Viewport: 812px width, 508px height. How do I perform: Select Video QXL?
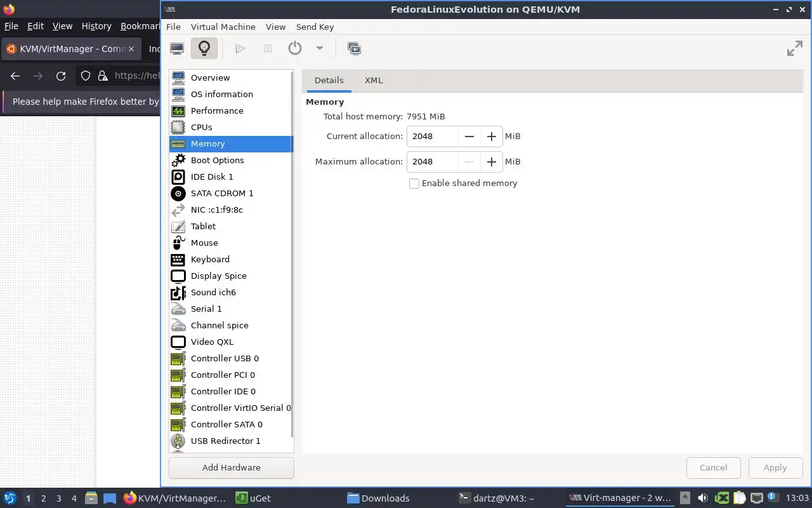pyautogui.click(x=231, y=342)
